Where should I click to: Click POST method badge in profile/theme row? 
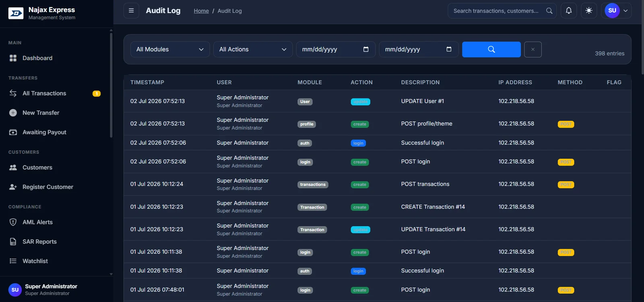[566, 124]
